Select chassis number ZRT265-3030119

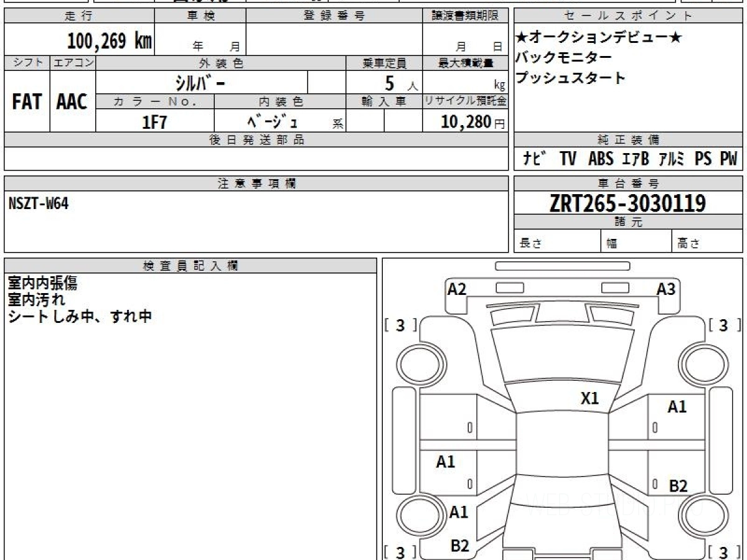tap(627, 203)
